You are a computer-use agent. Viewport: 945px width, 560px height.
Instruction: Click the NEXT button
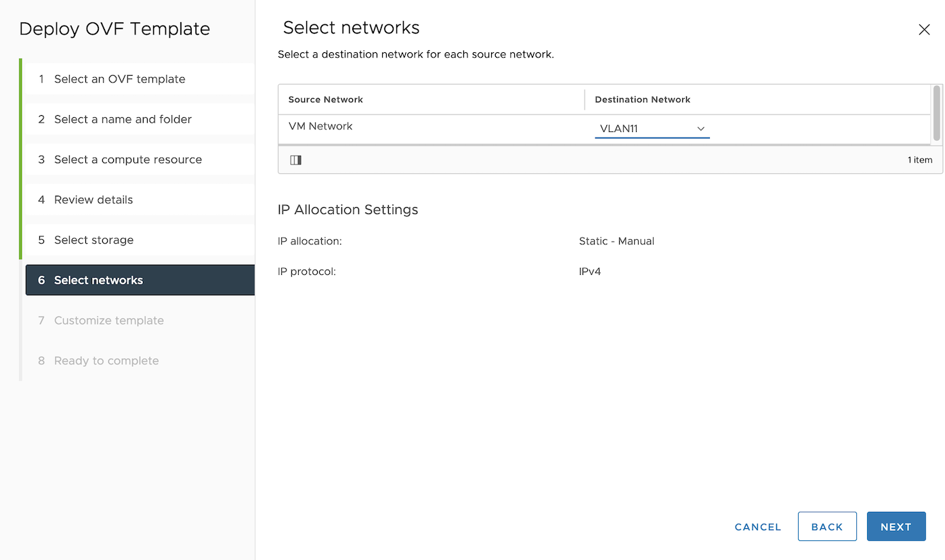(x=896, y=526)
